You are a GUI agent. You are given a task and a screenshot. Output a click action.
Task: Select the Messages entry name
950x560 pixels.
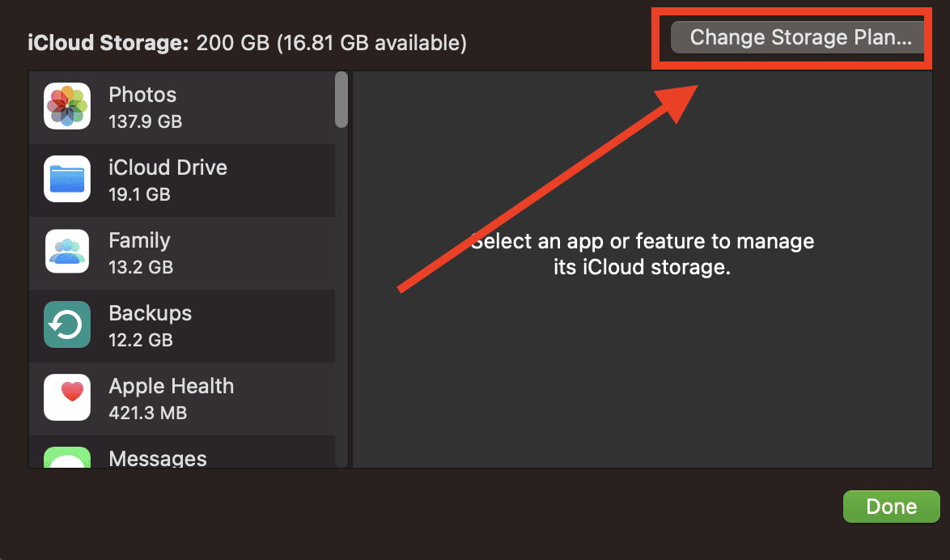point(158,459)
